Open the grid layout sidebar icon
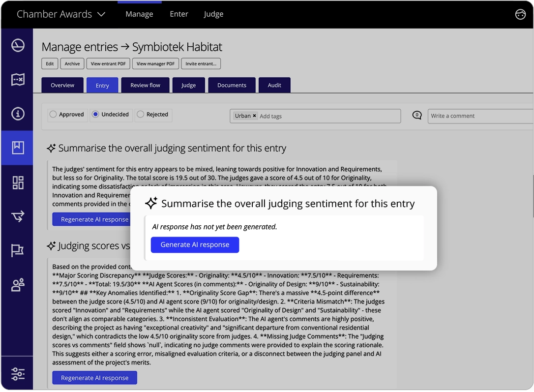 click(x=18, y=182)
